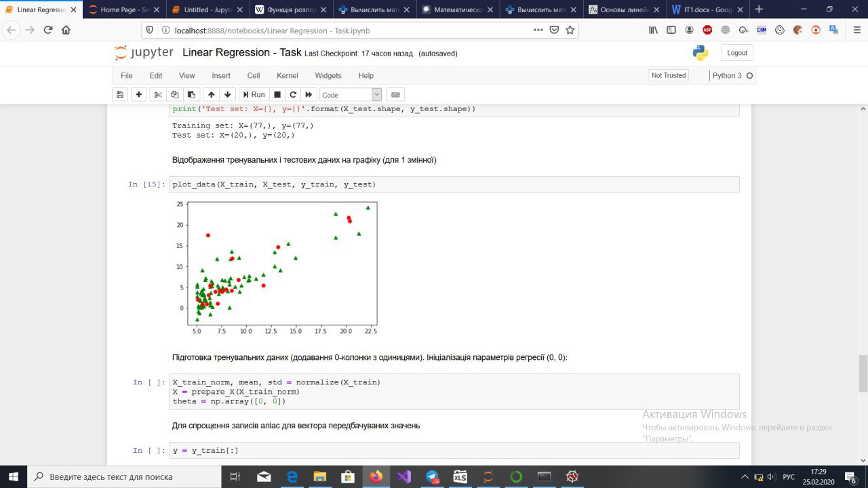Open the View menu
Viewport: 868px width, 488px height.
point(187,75)
